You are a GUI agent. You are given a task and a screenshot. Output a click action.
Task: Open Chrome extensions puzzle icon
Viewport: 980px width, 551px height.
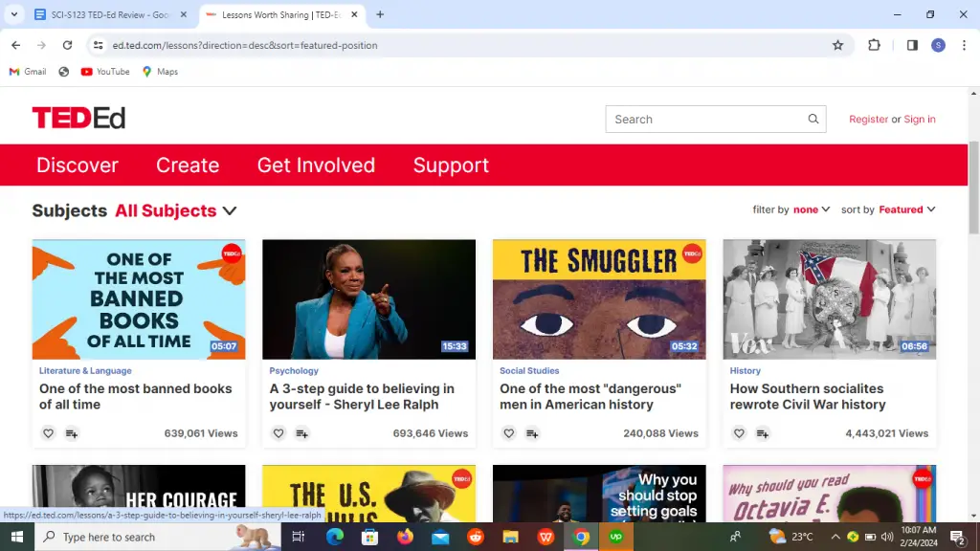click(874, 45)
